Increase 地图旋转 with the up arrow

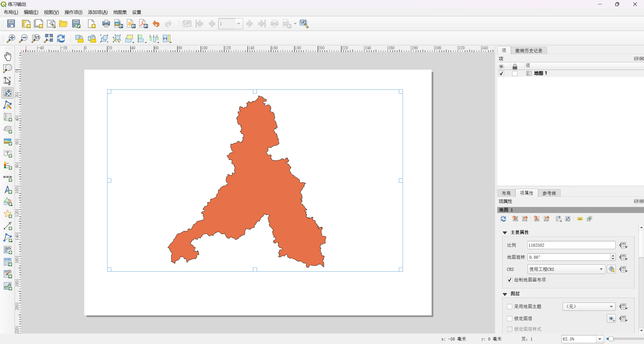point(613,255)
